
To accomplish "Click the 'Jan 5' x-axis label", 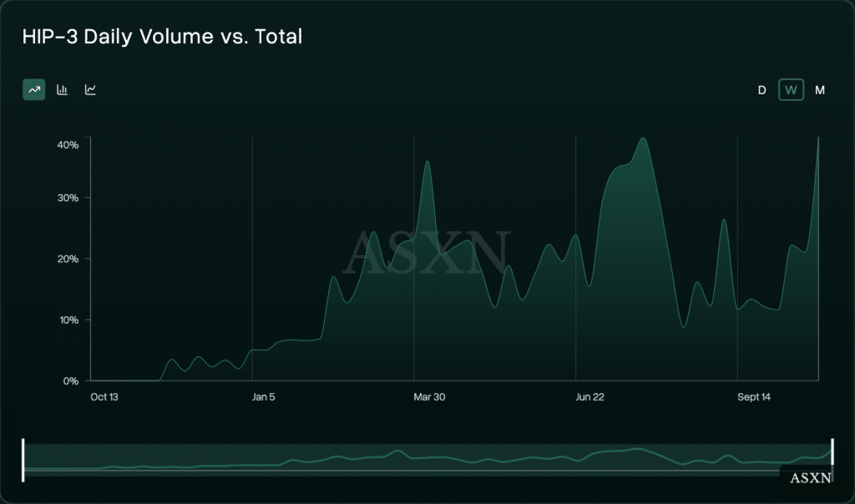I will tap(263, 397).
